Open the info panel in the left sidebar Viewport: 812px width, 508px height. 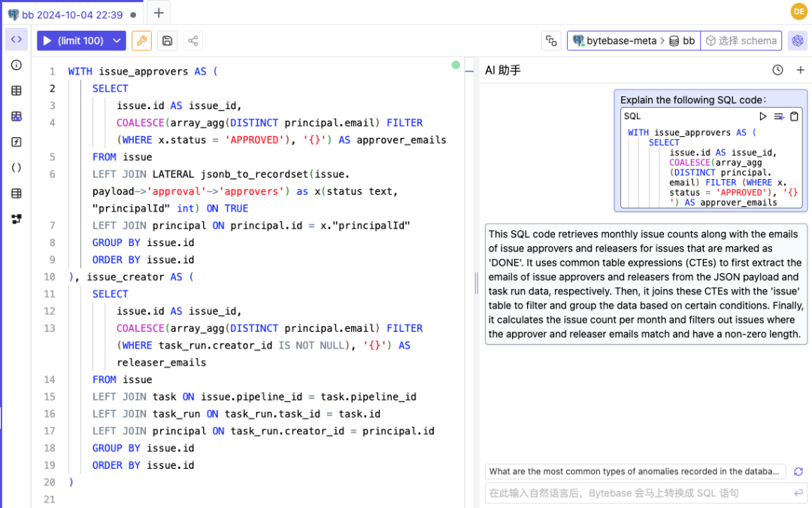coord(16,65)
